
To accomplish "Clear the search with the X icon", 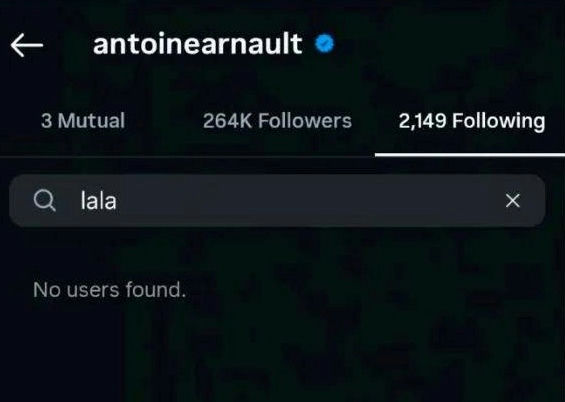I will click(512, 201).
